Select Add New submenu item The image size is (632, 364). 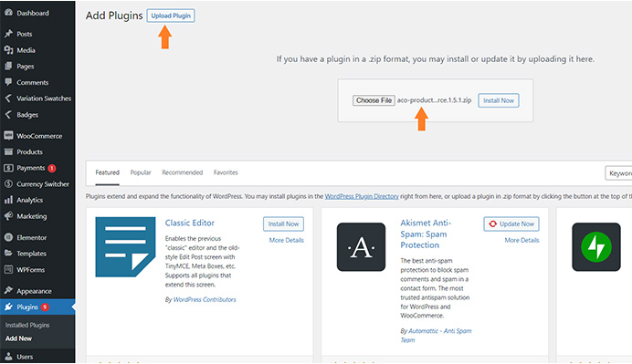click(x=18, y=338)
